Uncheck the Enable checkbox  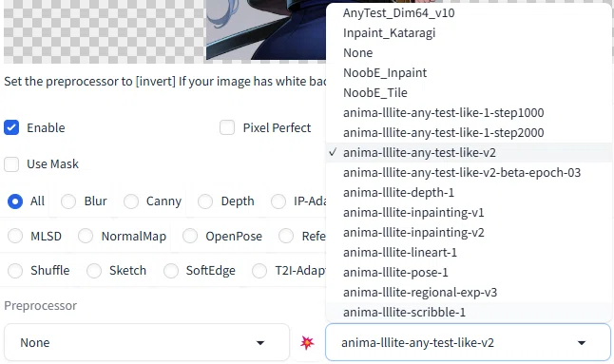pyautogui.click(x=11, y=127)
